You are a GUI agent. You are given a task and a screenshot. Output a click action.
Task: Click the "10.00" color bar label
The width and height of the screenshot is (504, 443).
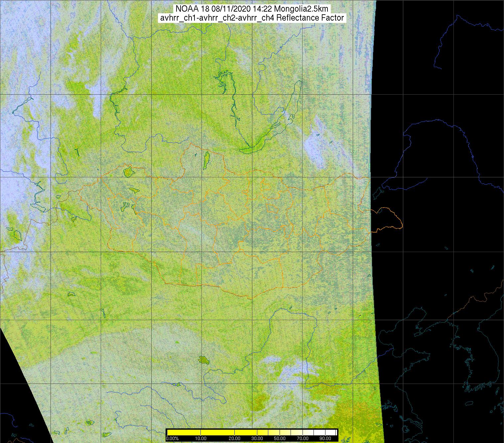[x=200, y=439]
